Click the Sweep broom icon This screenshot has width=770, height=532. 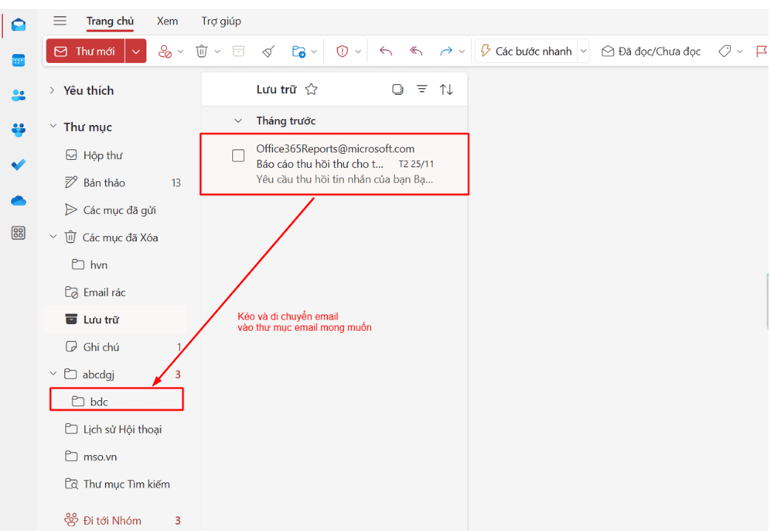(x=269, y=51)
